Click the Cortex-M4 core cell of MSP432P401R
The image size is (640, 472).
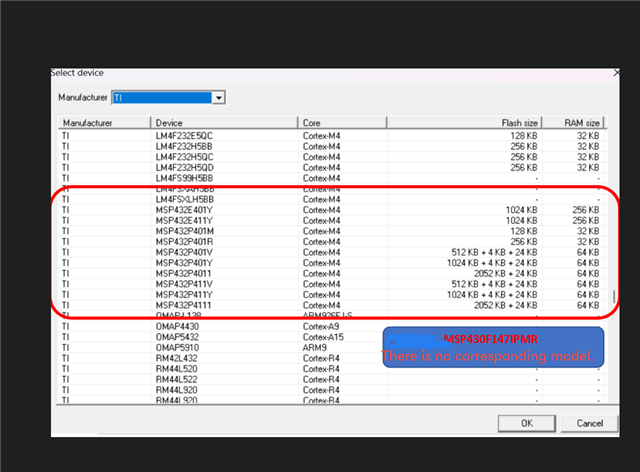321,242
